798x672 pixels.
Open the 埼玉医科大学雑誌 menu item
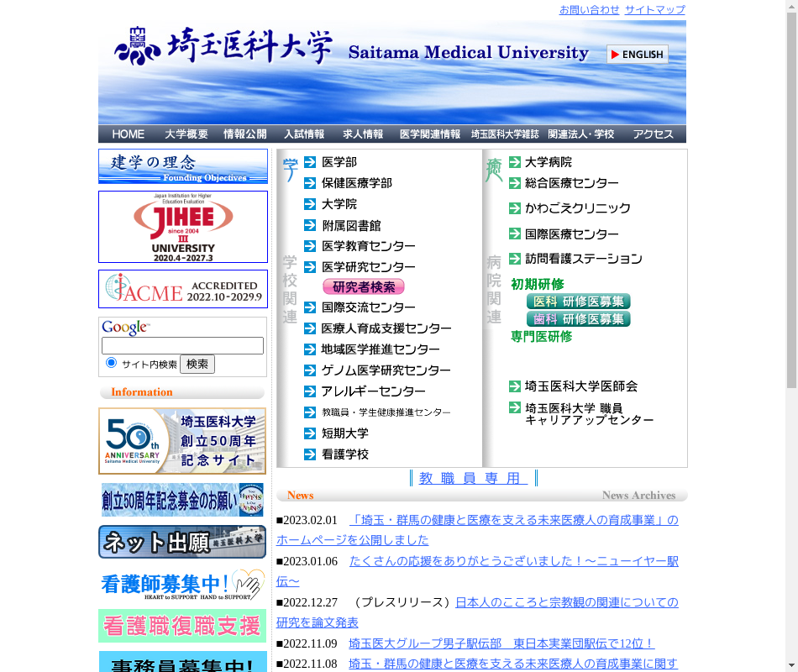505,134
